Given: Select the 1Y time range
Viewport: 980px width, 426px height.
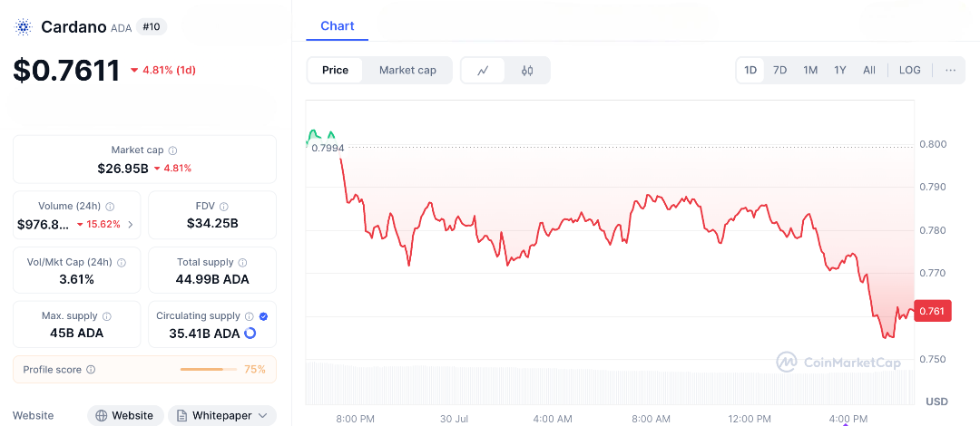Looking at the screenshot, I should click(x=840, y=71).
